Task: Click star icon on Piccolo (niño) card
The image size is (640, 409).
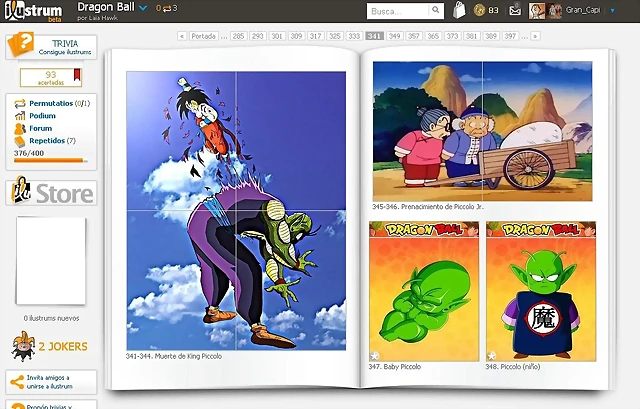Action: click(492, 356)
